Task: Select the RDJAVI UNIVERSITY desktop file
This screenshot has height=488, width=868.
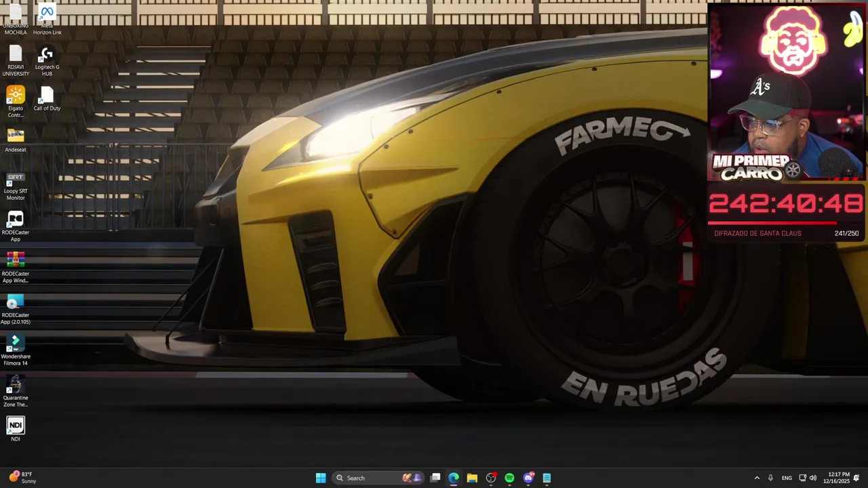Action: [16, 60]
